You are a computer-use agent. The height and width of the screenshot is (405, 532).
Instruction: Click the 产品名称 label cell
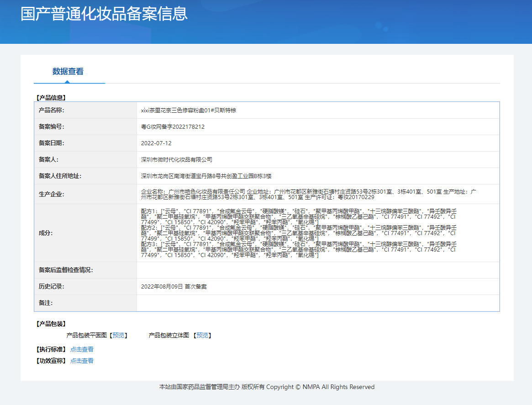[x=85, y=110]
